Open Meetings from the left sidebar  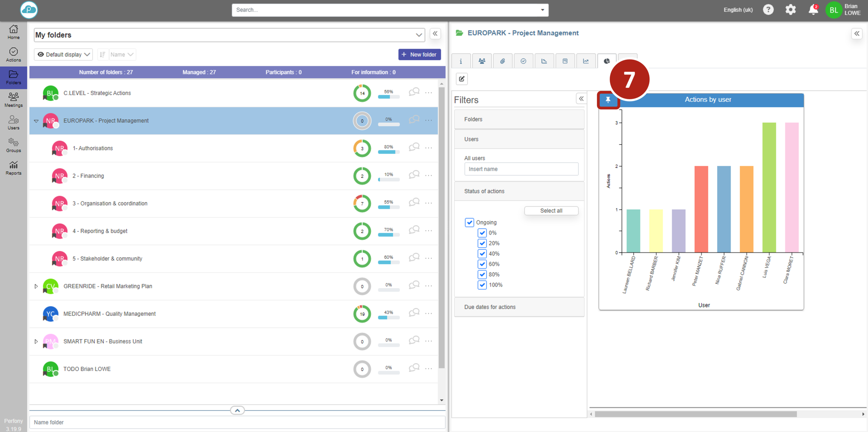(14, 100)
